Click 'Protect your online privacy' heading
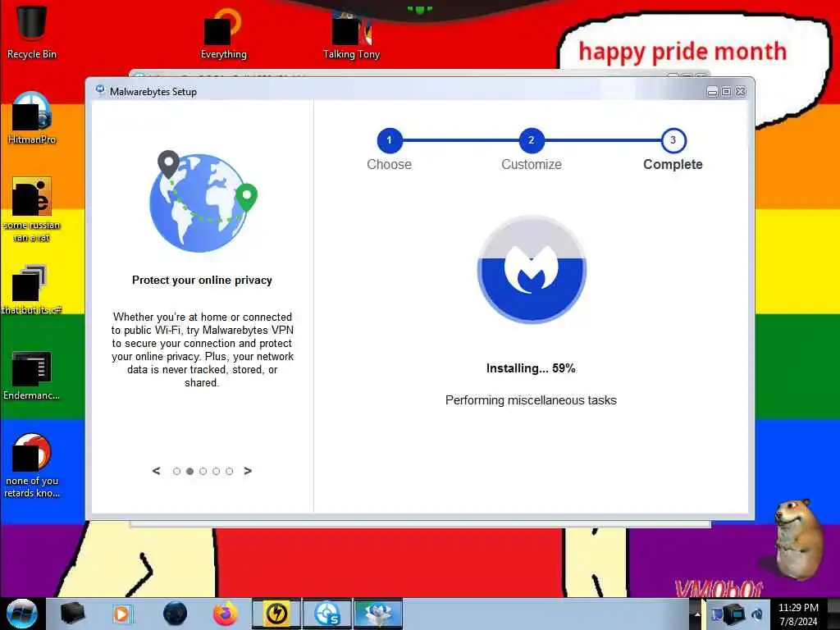The width and height of the screenshot is (840, 630). (x=202, y=281)
